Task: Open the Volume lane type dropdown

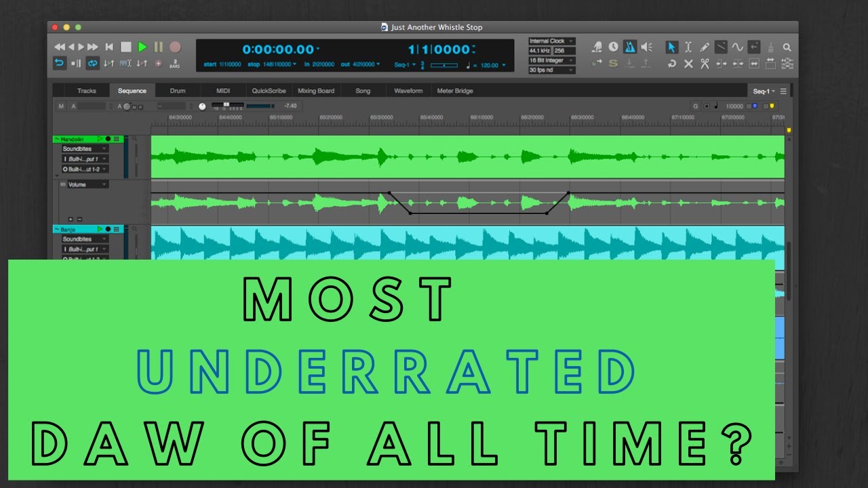Action: pos(88,184)
